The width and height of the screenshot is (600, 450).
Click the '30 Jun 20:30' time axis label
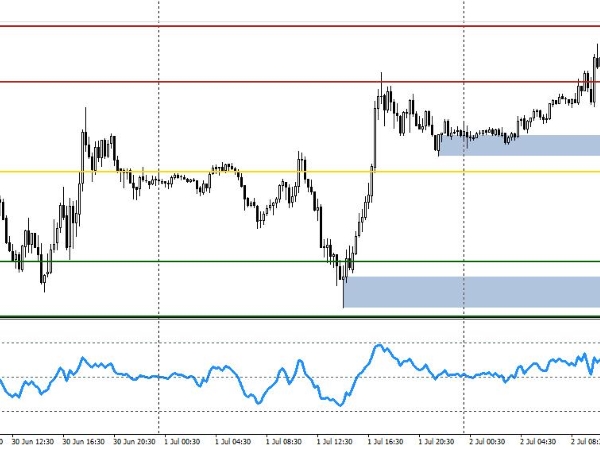[x=133, y=440]
